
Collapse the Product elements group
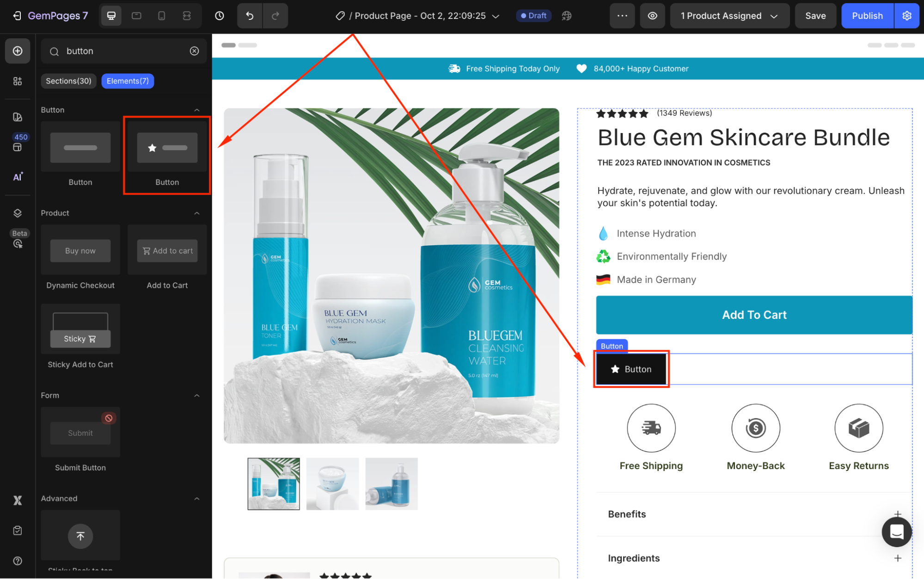coord(197,213)
